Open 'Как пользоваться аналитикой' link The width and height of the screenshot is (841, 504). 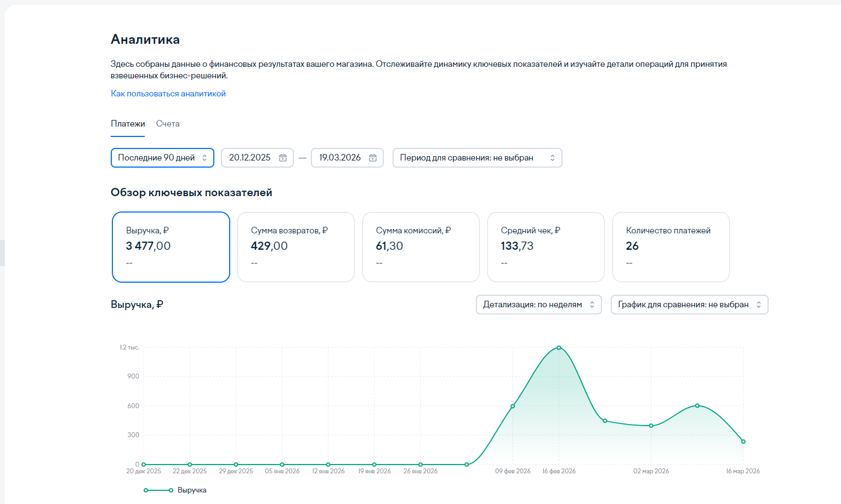[168, 94]
